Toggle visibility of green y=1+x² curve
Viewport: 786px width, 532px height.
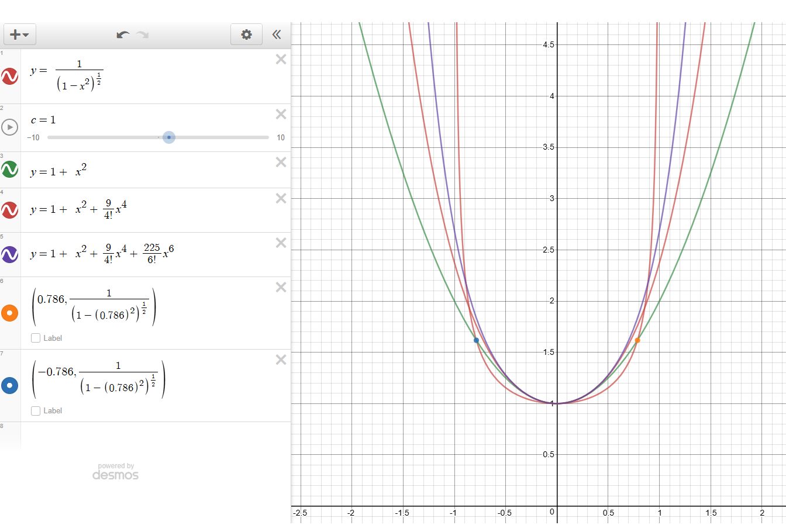point(10,170)
